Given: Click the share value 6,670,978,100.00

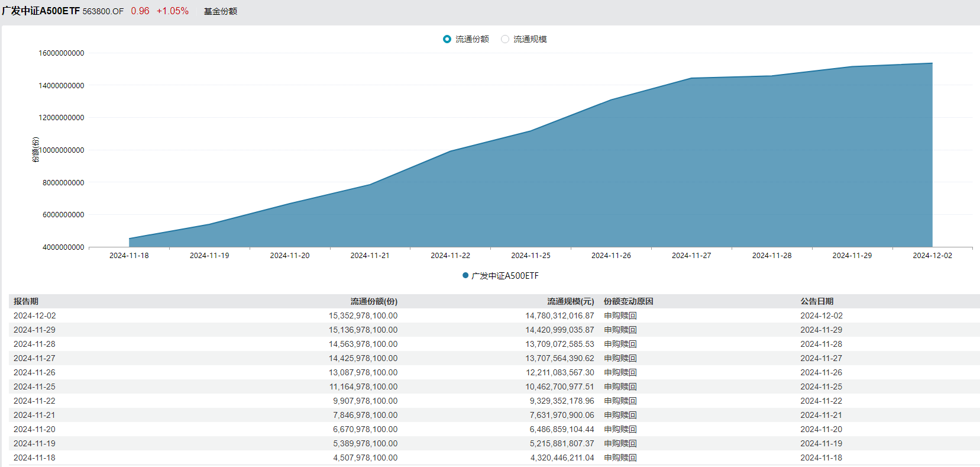Looking at the screenshot, I should coord(366,429).
